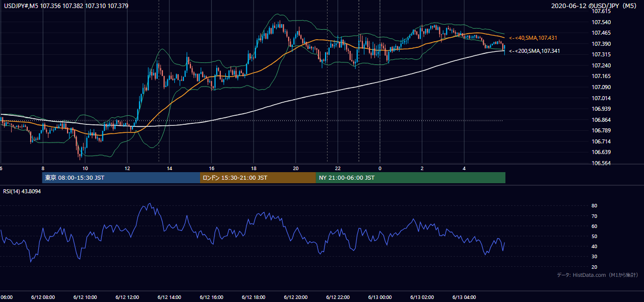Select the NY 21:00-06:00 JST session bar
The image size is (644, 302).
click(411, 178)
